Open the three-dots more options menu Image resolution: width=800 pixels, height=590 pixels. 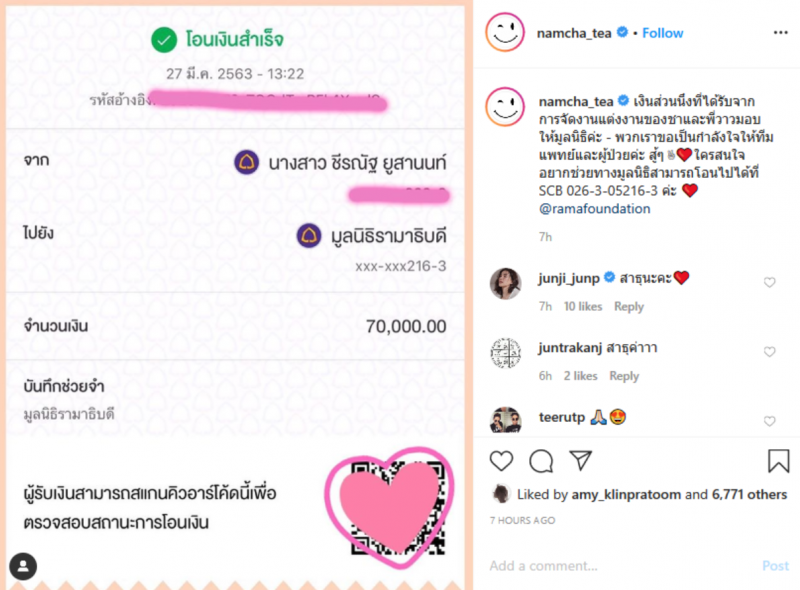(x=780, y=33)
